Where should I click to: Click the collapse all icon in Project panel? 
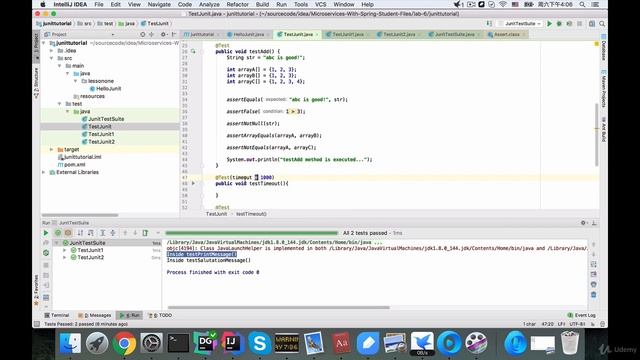coord(151,34)
